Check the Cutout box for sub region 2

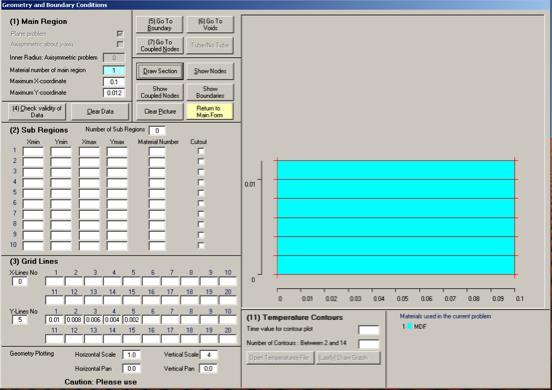coord(201,162)
